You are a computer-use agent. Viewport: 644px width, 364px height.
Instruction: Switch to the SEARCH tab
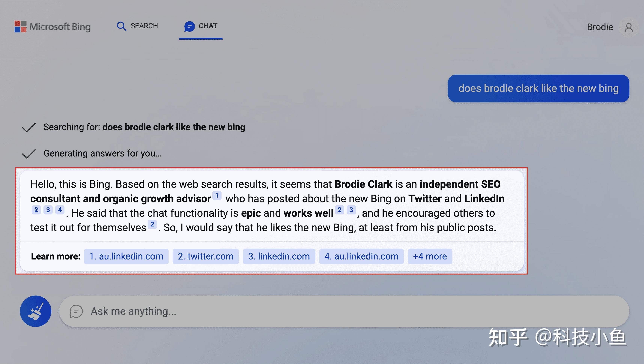click(x=144, y=26)
